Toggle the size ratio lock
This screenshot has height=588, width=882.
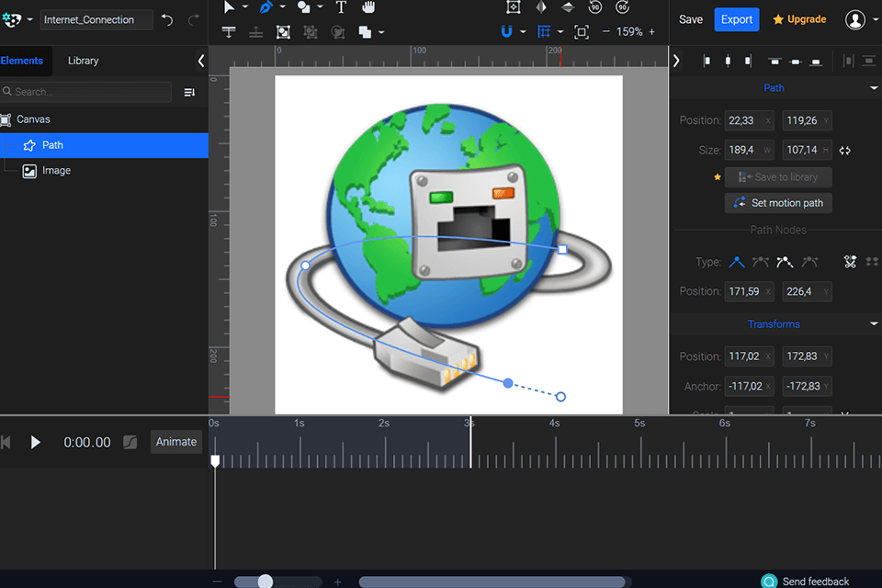click(x=845, y=151)
